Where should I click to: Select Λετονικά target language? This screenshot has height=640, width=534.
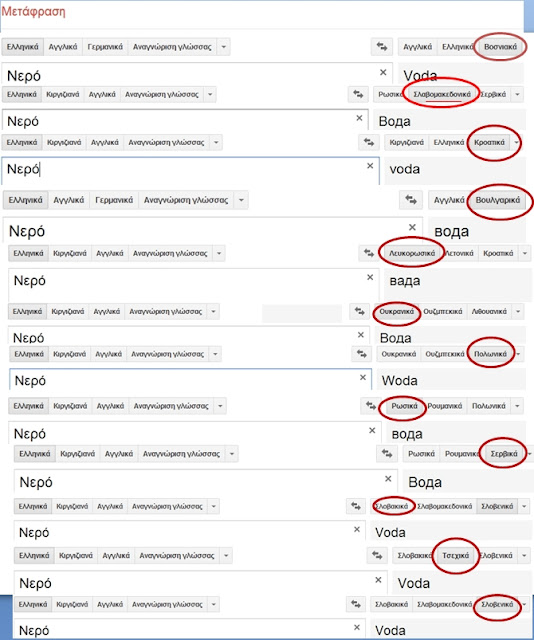(x=459, y=253)
